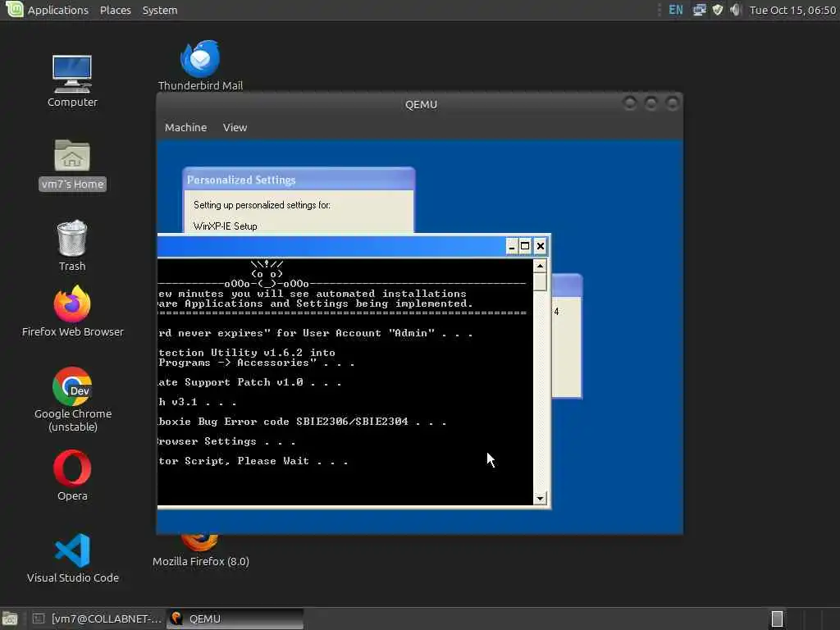
Task: Switch to the vm7@COLLABNET terminal task
Action: click(x=97, y=619)
